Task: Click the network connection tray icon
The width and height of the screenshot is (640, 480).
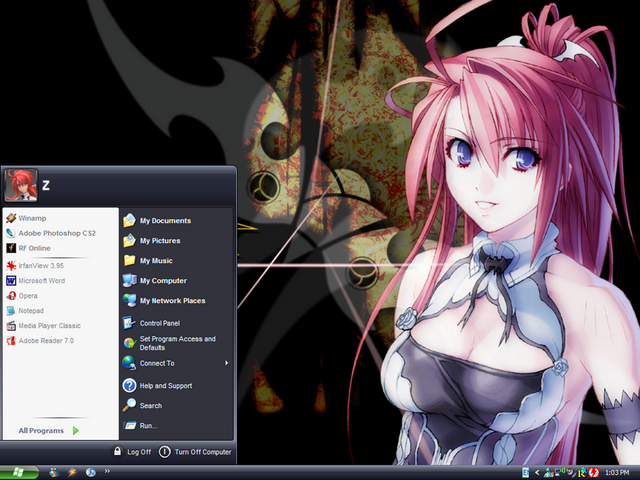Action: 560,472
